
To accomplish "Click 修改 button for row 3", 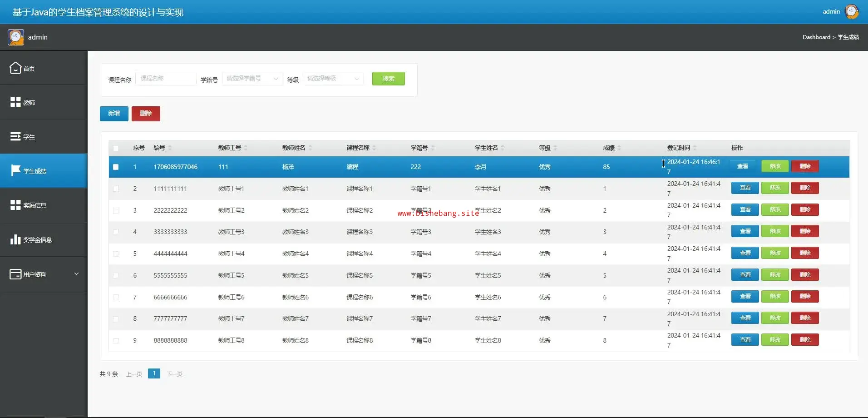I will click(x=775, y=209).
